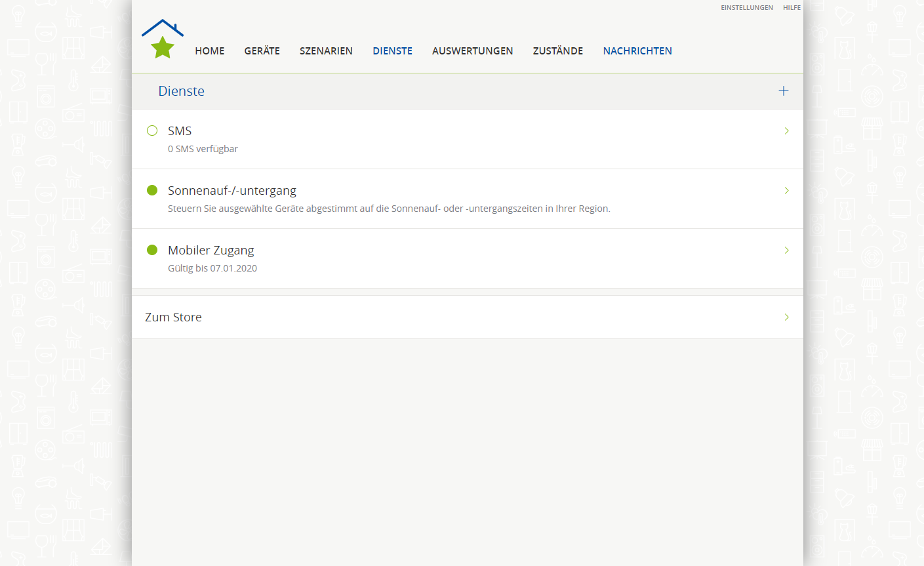Go to the HOME tab
The image size is (924, 566).
pos(210,51)
